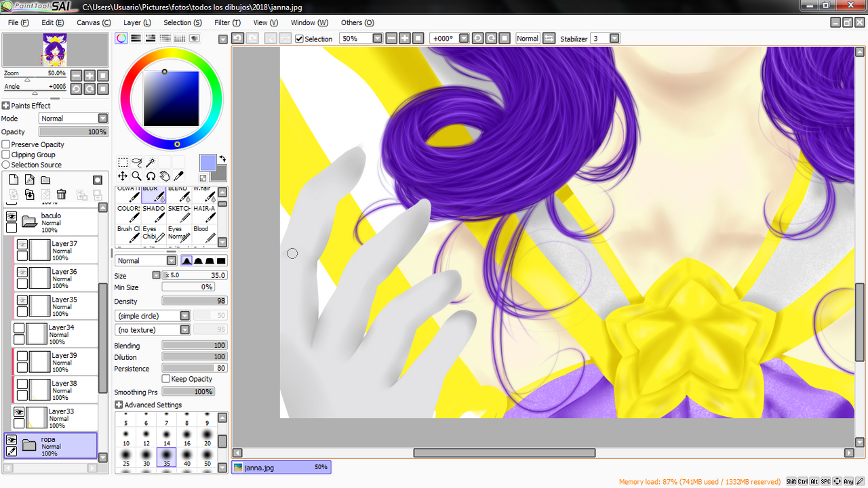Select the Hand pan tool
The height and width of the screenshot is (488, 868).
(165, 176)
